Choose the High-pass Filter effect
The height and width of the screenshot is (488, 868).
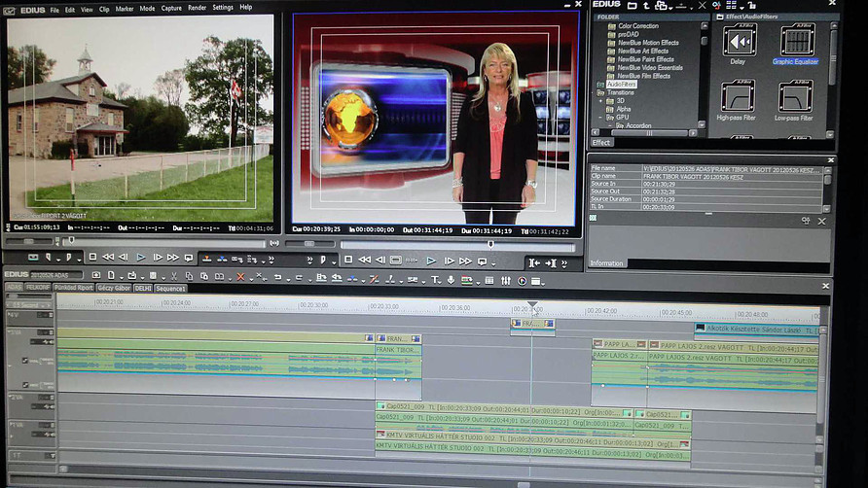738,98
